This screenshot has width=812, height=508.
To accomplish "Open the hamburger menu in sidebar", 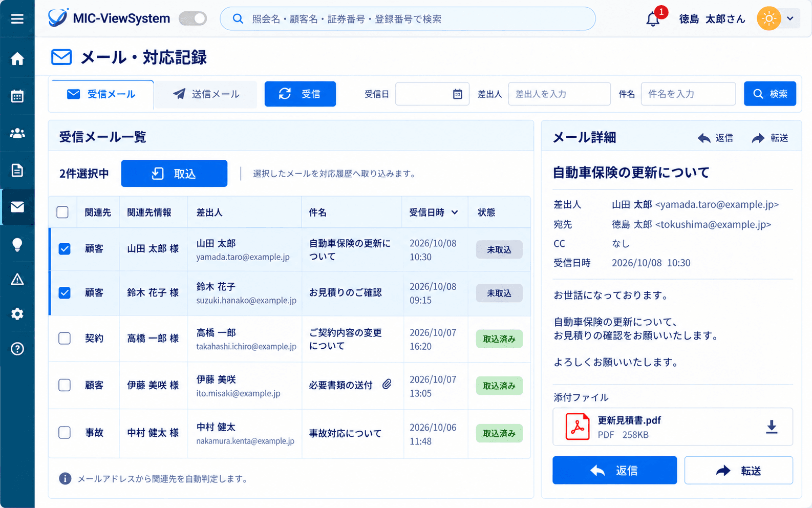I will click(17, 19).
